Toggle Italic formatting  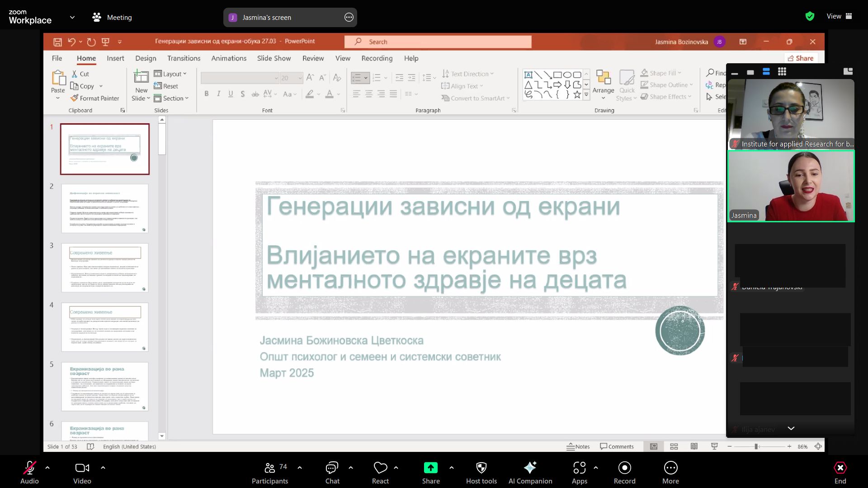point(219,94)
